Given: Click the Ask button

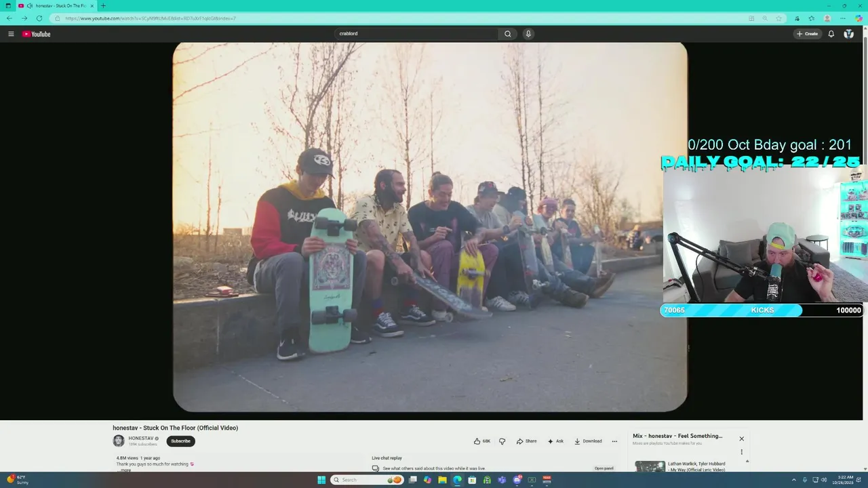Looking at the screenshot, I should tap(555, 441).
